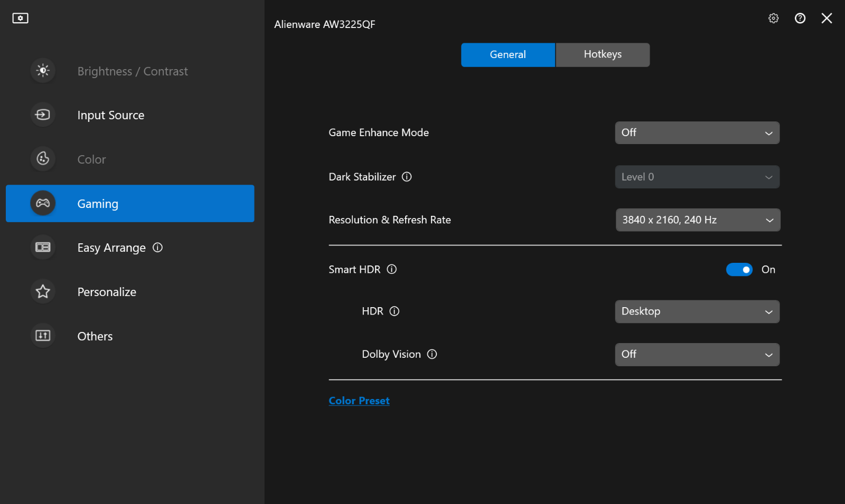The image size is (845, 504).
Task: Click the Personalize star icon
Action: coord(43,291)
